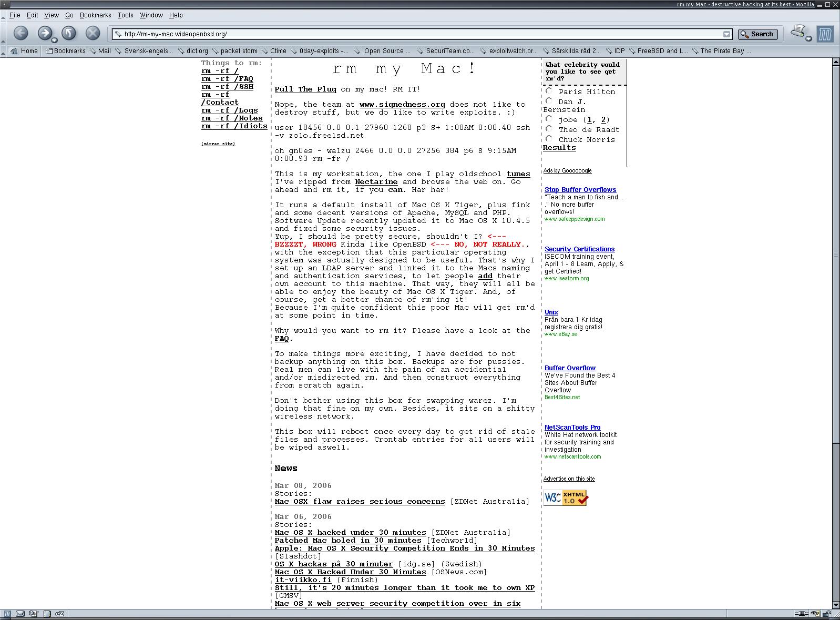Open the Ctime bookmark
This screenshot has height=620, width=840.
coord(274,51)
